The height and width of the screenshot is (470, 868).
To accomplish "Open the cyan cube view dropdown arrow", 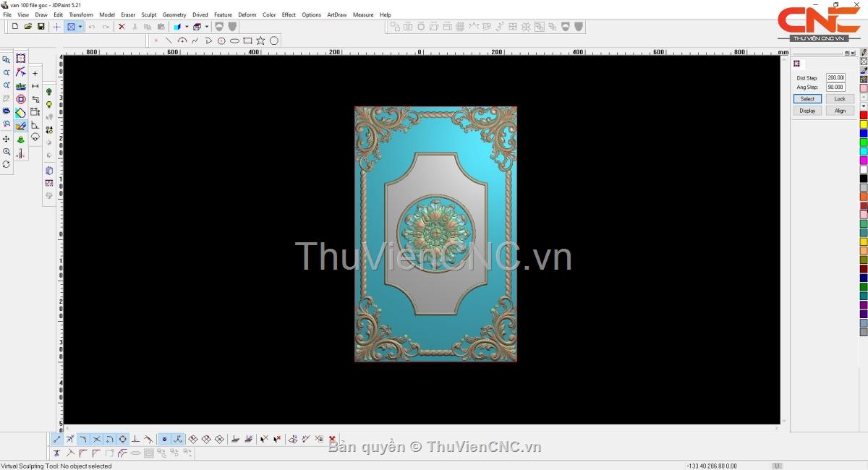I will [x=185, y=27].
